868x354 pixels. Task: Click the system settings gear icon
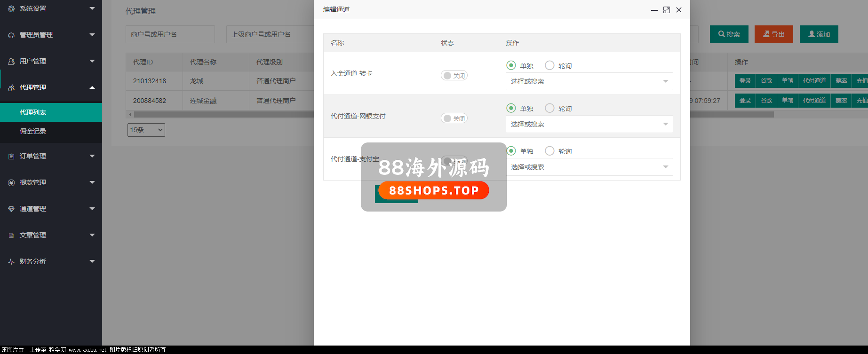[11, 9]
